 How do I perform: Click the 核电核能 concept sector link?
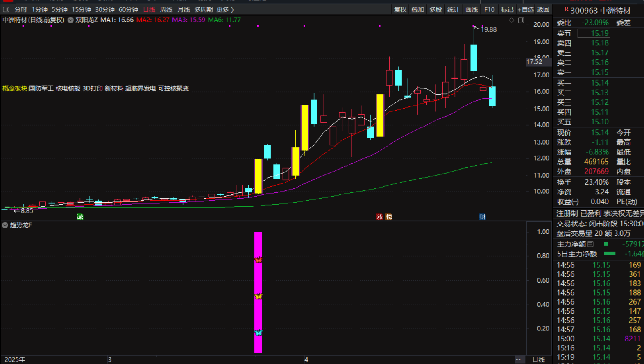point(68,88)
